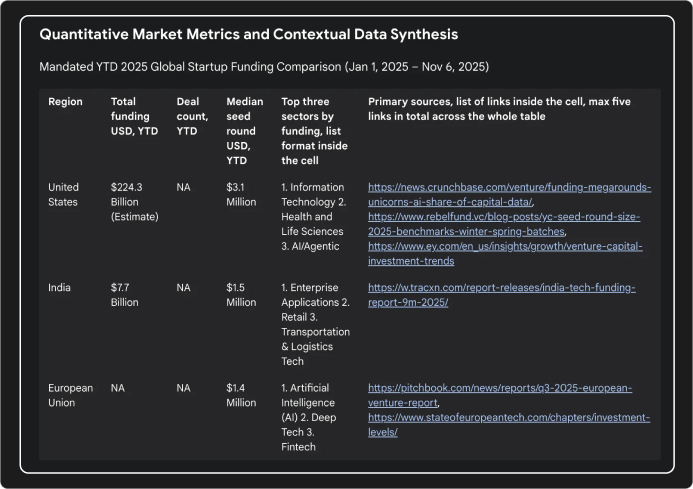693x489 pixels.
Task: Open the EY venture capital investment trends link
Action: pyautogui.click(x=505, y=254)
